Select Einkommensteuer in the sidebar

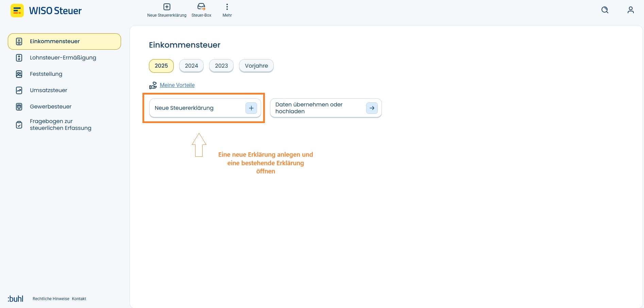(64, 41)
